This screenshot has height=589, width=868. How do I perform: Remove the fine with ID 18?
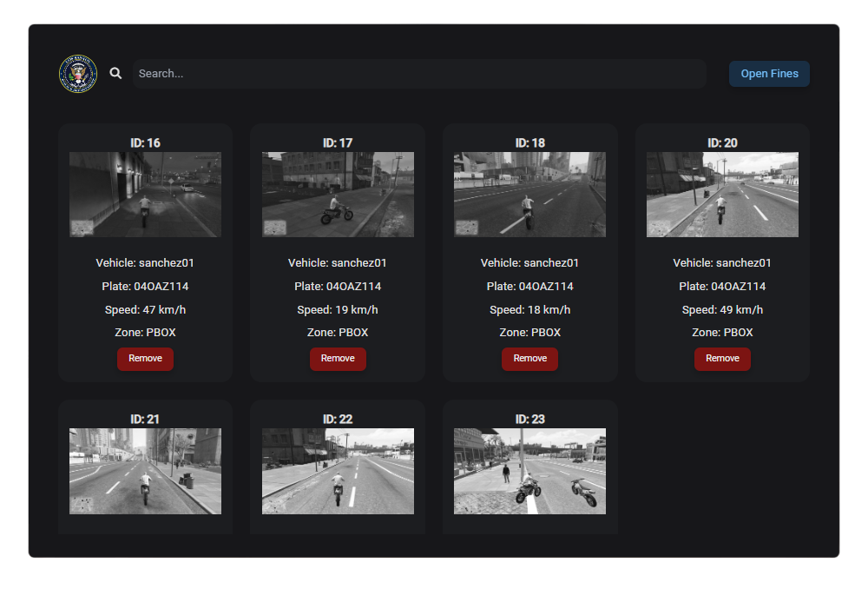[x=529, y=359]
